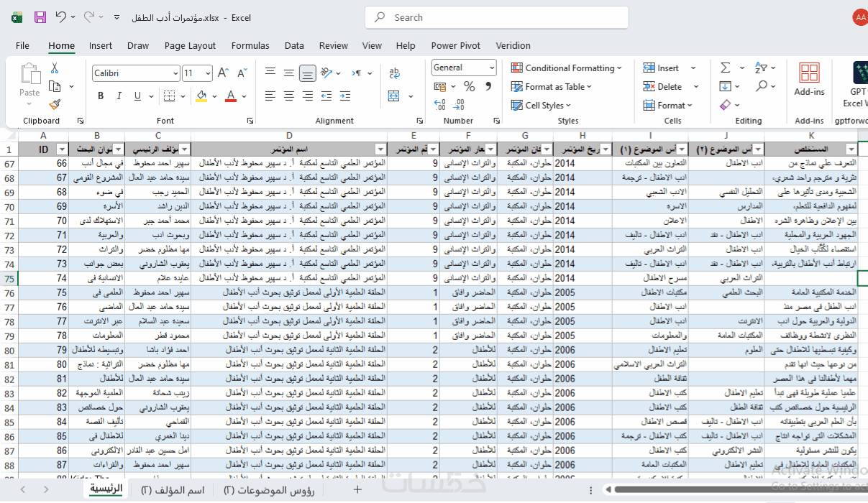Click the Wrap Text icon
This screenshot has height=503, width=868.
pos(394,73)
